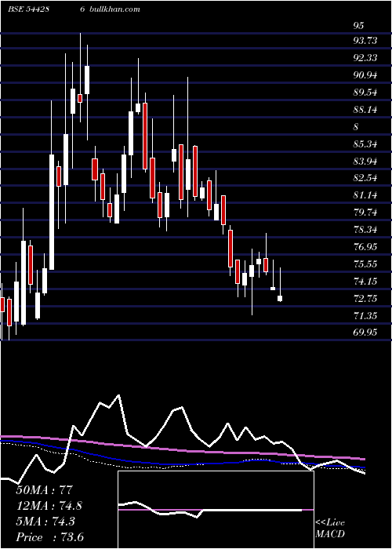392x549 pixels.
Task: Click the '50MA : 77' indicator text
Action: coord(44,490)
